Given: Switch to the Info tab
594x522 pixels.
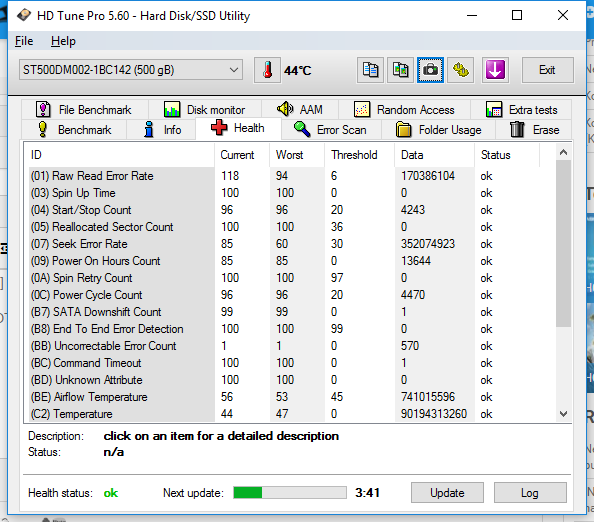Looking at the screenshot, I should pos(161,130).
